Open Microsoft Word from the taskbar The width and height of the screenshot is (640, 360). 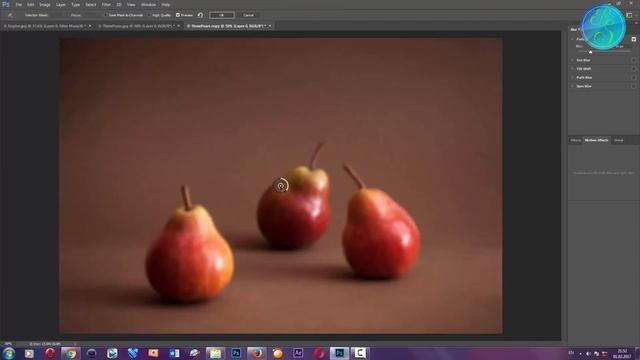pyautogui.click(x=174, y=353)
